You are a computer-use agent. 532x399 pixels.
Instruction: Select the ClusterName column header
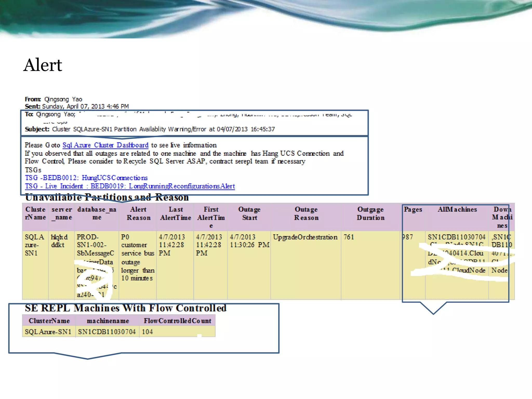tap(35, 213)
